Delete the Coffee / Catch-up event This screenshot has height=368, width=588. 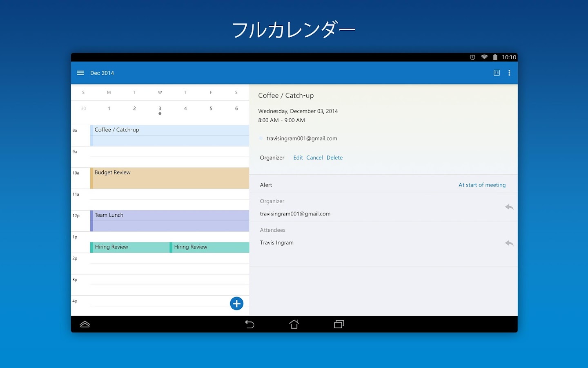pos(334,157)
